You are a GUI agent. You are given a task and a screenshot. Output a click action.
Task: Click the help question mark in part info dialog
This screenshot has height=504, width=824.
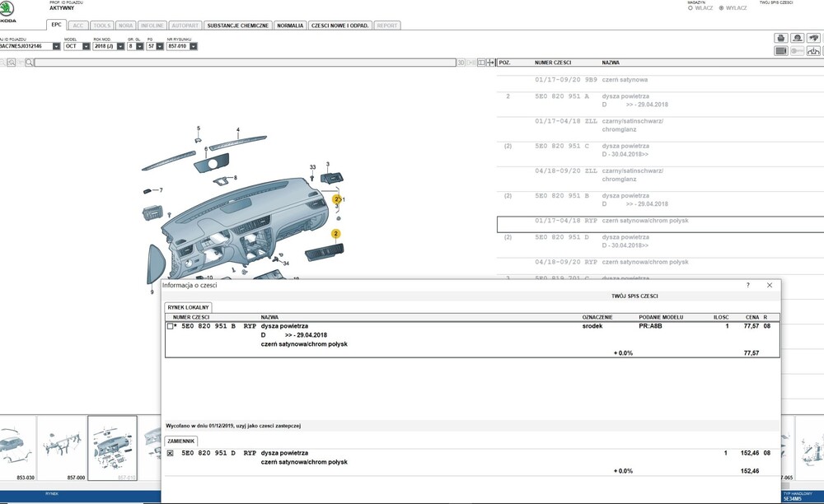click(748, 285)
